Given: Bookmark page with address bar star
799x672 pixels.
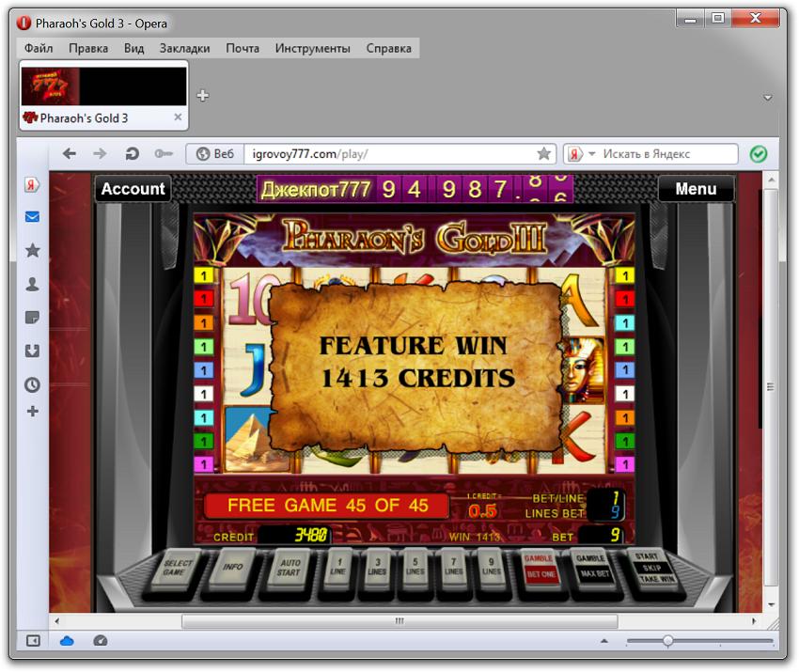Looking at the screenshot, I should click(543, 154).
